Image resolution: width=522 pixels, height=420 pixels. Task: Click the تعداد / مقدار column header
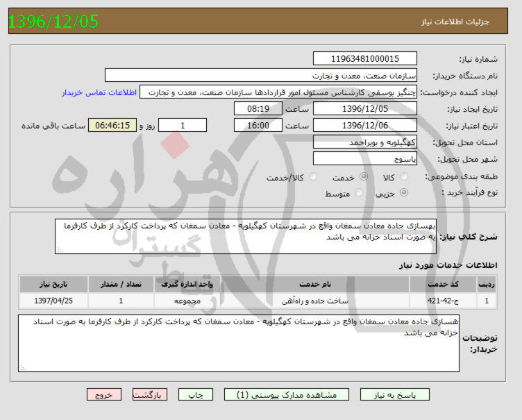tap(121, 284)
